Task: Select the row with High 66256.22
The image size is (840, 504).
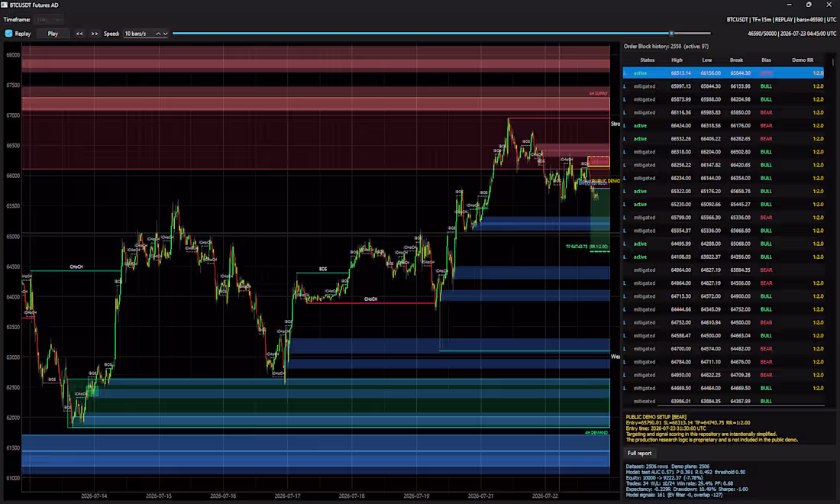Action: coord(723,165)
